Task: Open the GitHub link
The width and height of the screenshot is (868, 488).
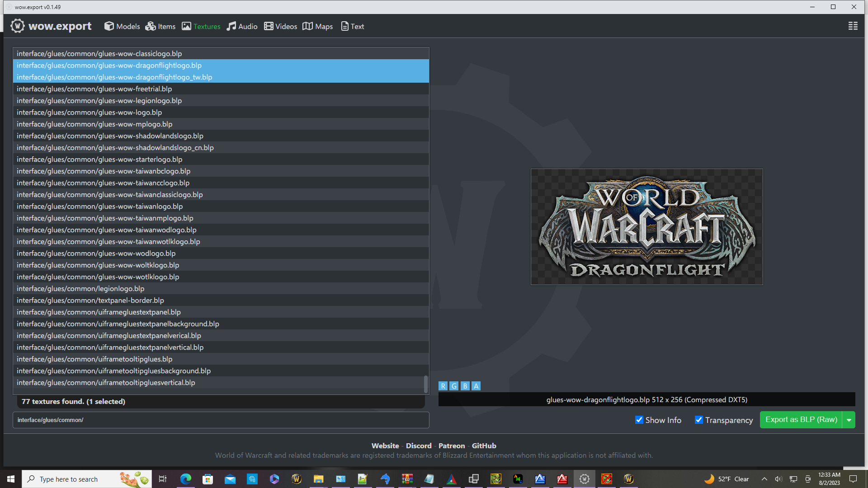Action: [484, 446]
